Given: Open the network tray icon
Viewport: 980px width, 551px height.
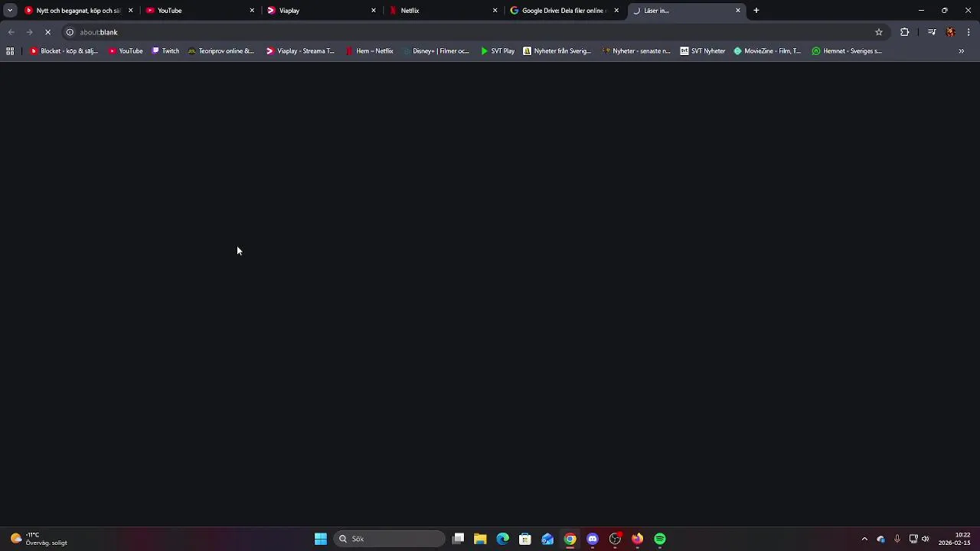Looking at the screenshot, I should (x=913, y=539).
